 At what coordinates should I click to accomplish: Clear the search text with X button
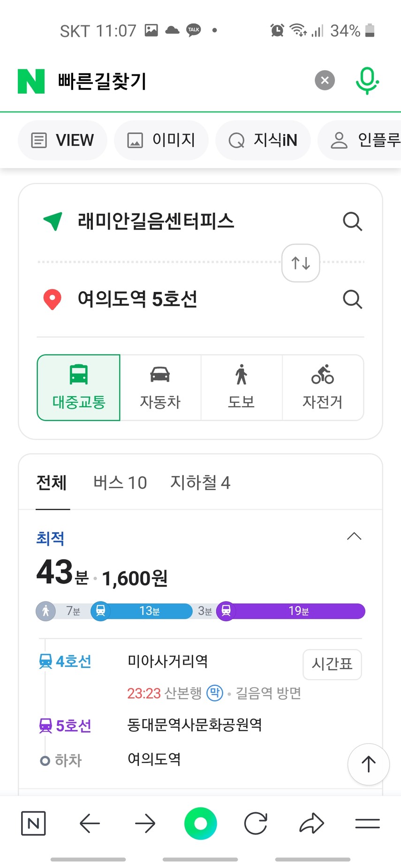coord(325,81)
